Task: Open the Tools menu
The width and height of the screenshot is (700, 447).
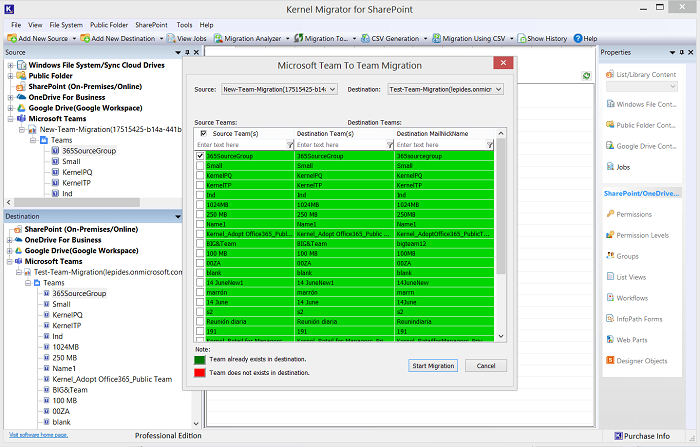Action: pyautogui.click(x=184, y=24)
